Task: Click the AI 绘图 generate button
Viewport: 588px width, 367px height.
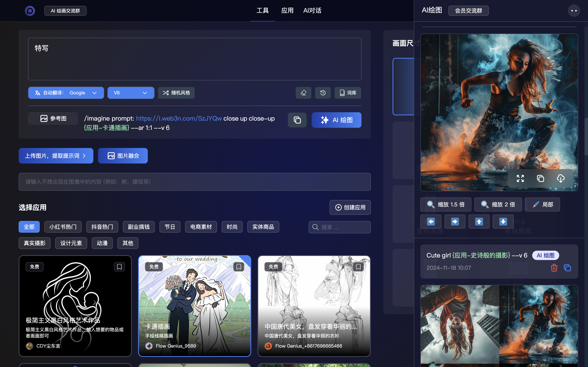Action: (x=336, y=120)
